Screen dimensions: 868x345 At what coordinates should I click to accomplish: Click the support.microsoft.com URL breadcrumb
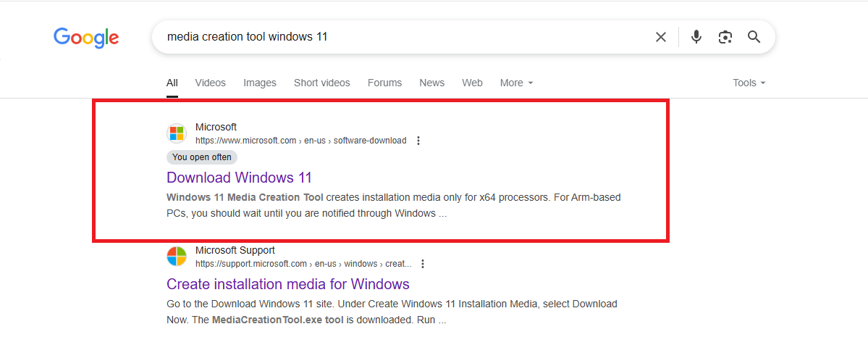303,264
